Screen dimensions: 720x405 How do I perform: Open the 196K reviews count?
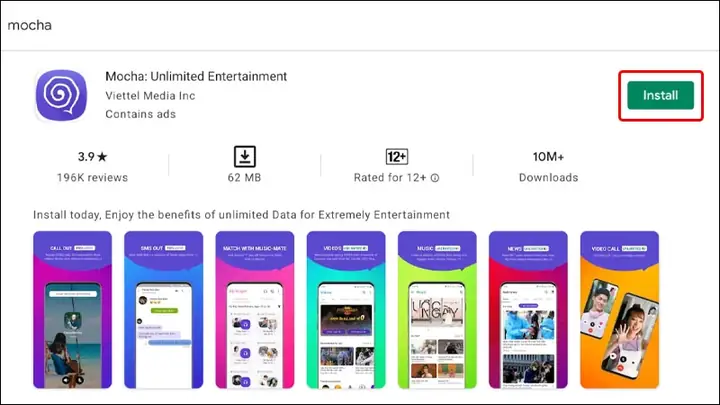(92, 178)
